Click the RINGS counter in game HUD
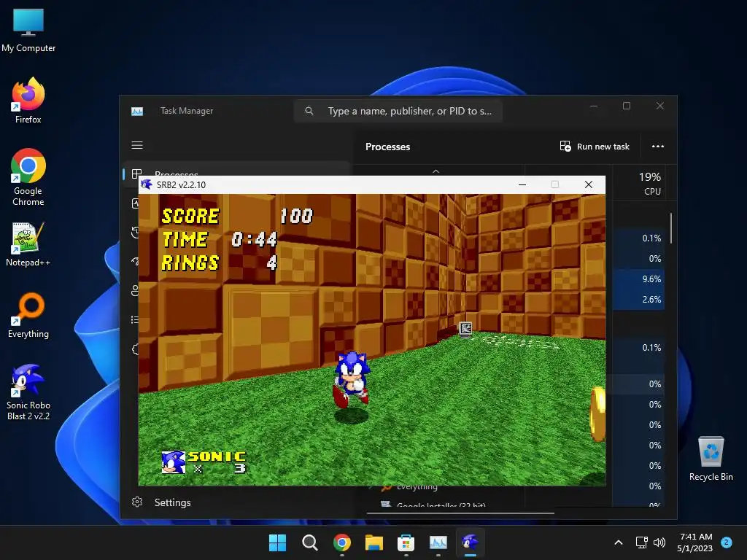The image size is (747, 560). pyautogui.click(x=219, y=262)
